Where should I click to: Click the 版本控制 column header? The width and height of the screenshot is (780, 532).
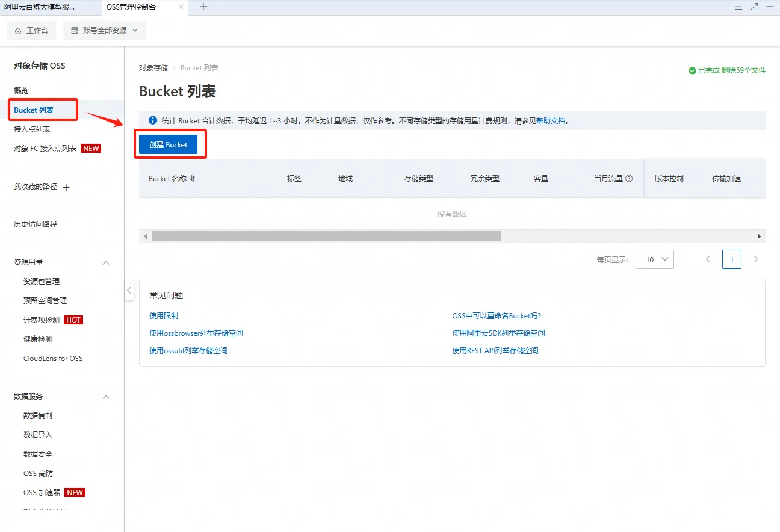669,179
